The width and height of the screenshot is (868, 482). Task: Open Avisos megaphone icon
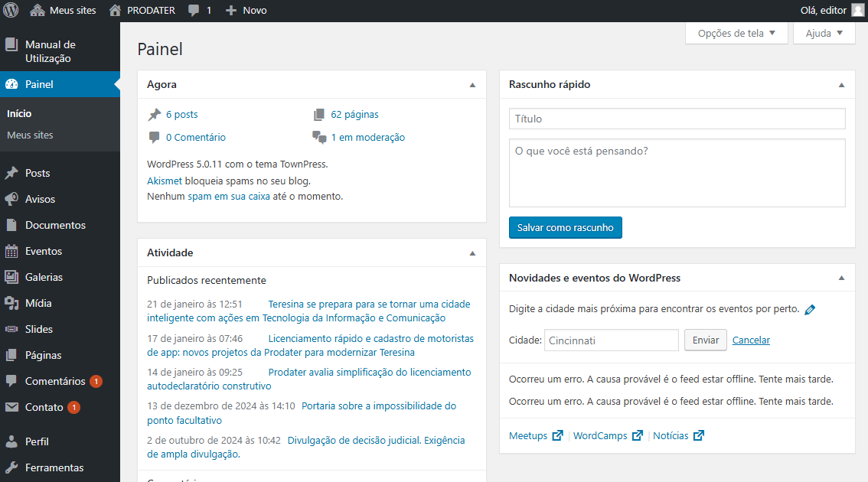tap(11, 199)
